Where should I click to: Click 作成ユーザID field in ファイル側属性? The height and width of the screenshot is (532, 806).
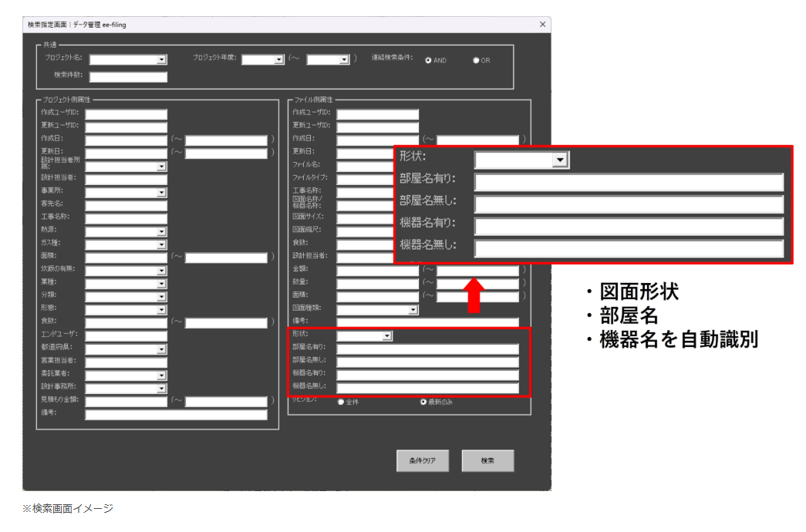pyautogui.click(x=377, y=114)
